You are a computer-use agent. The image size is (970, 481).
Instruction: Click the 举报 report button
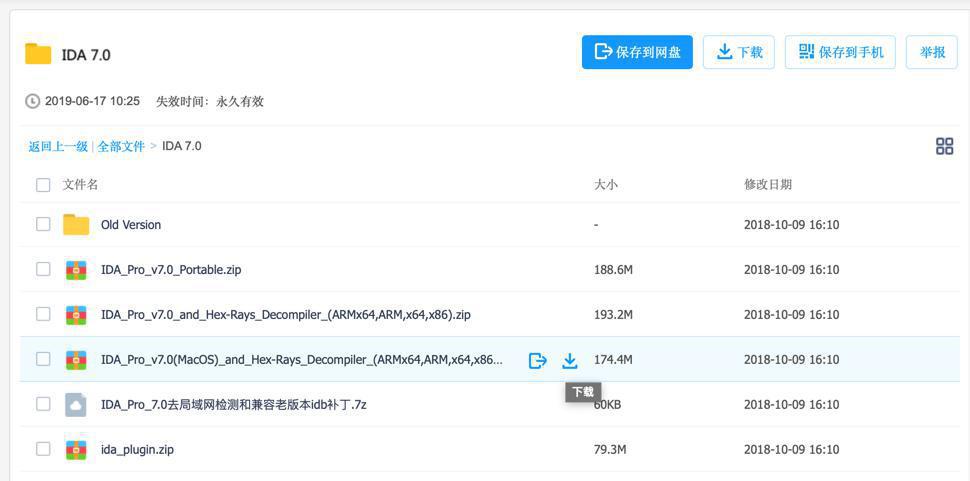coord(932,52)
